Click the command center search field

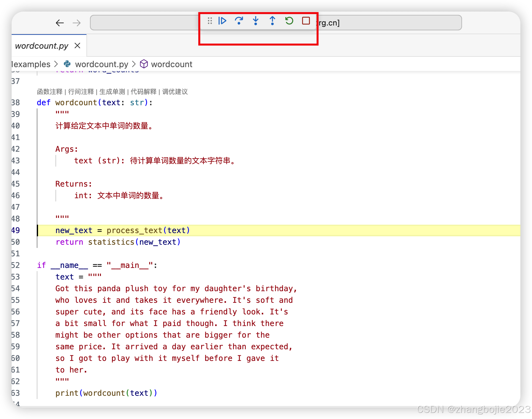[276, 23]
